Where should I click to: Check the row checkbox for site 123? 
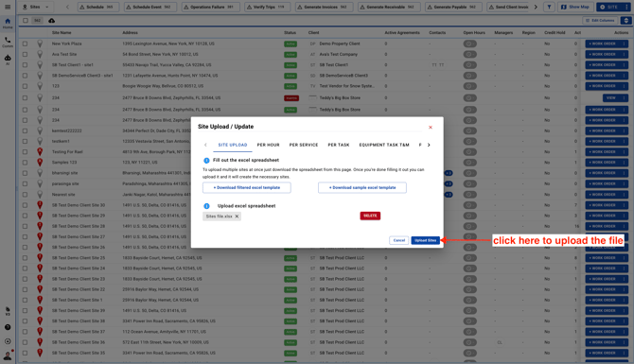25,86
